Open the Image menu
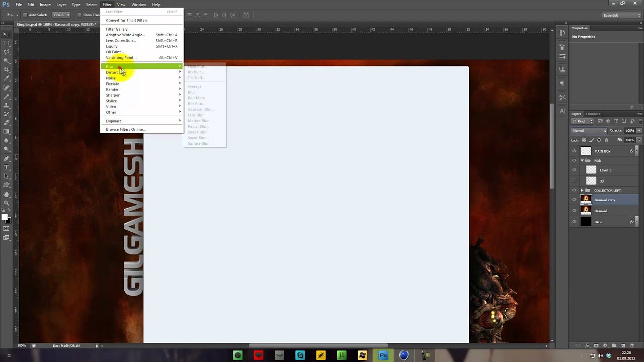Viewport: 644px width, 362px height. pyautogui.click(x=45, y=5)
